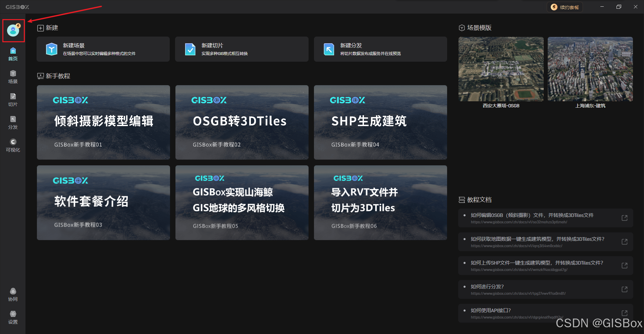
Task: Create a new tiling task via 新建切片
Action: pyautogui.click(x=241, y=49)
